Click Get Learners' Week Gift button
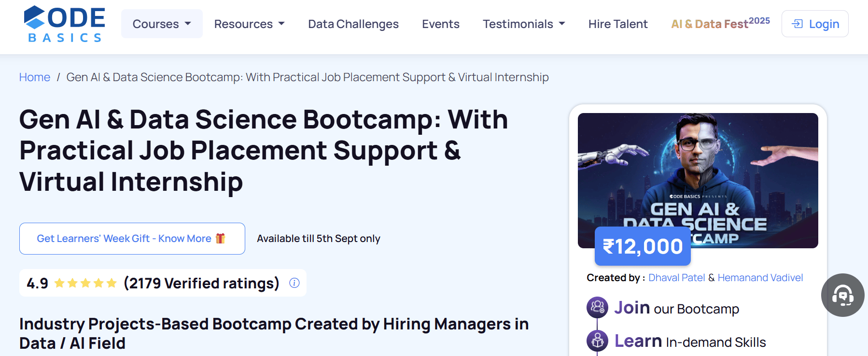The width and height of the screenshot is (868, 356). click(132, 239)
